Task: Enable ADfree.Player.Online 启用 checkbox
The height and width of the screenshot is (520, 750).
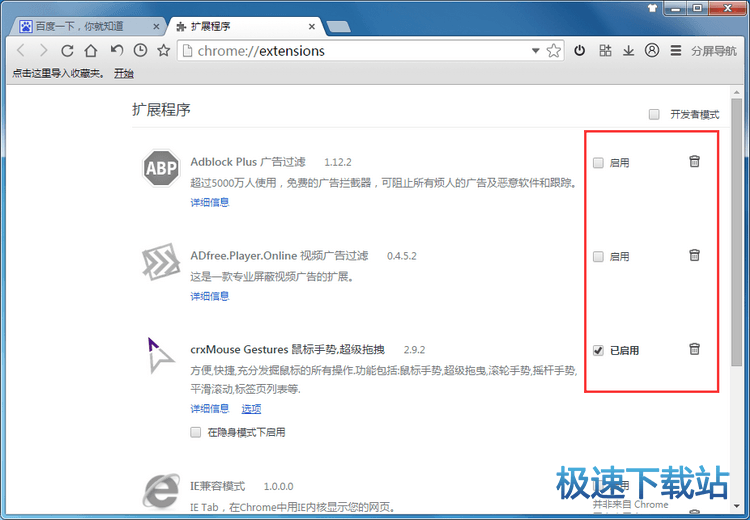Action: tap(598, 256)
